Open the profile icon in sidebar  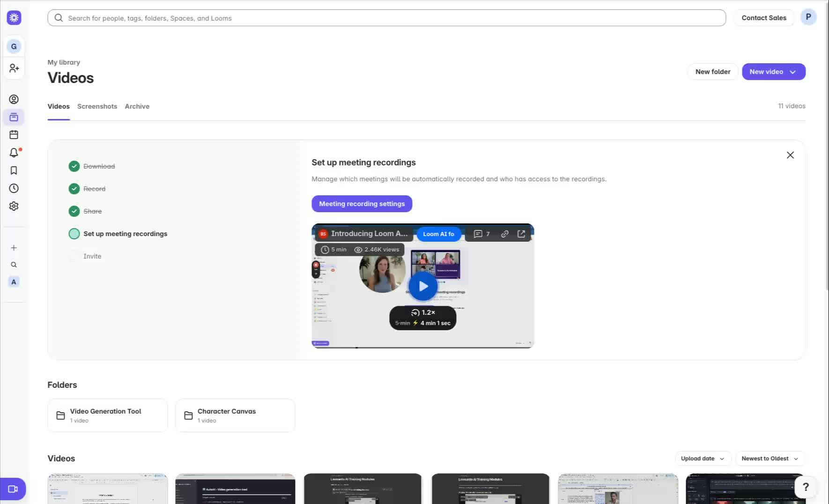pos(14,99)
